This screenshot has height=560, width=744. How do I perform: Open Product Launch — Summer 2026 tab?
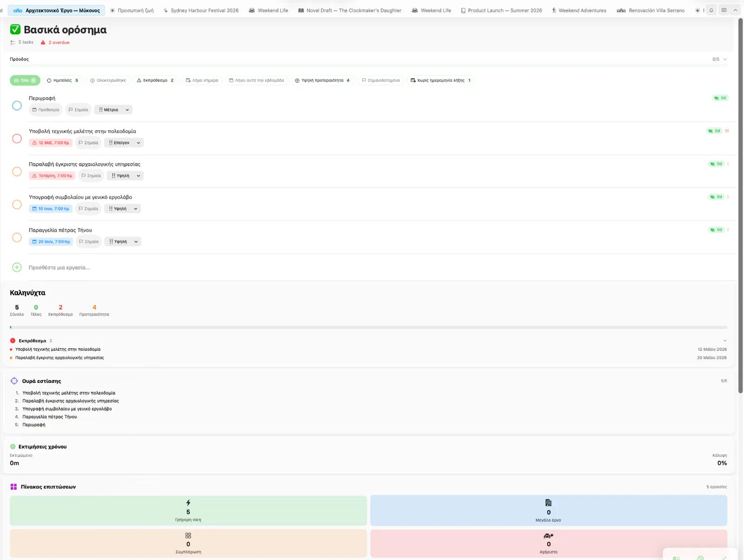501,10
